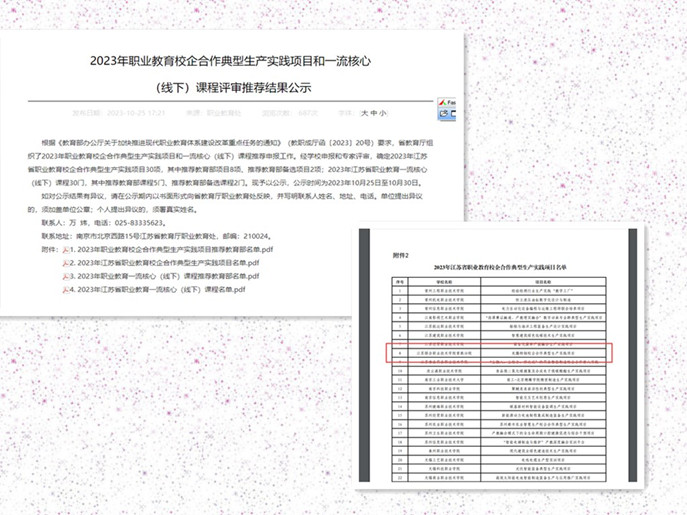Click PDF icon before attachment 1

click(x=66, y=250)
